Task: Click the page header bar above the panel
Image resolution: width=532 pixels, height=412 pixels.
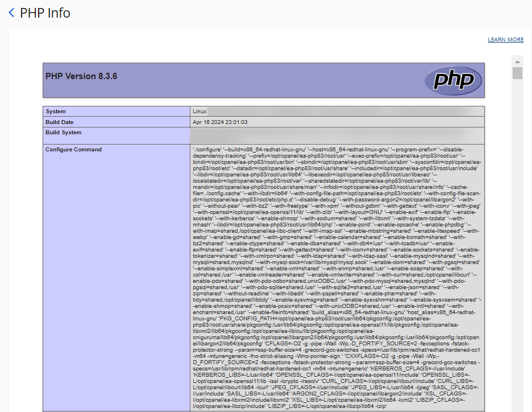Action: [265, 13]
